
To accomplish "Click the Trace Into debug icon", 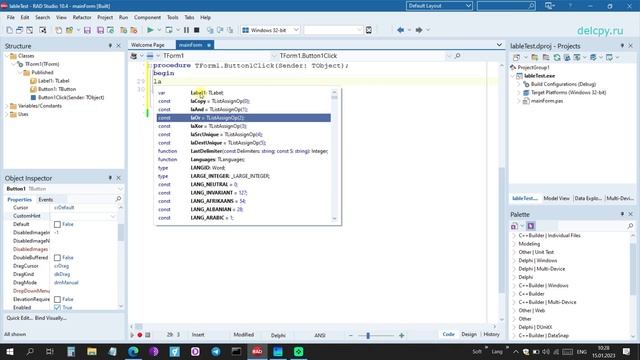I will (x=210, y=30).
